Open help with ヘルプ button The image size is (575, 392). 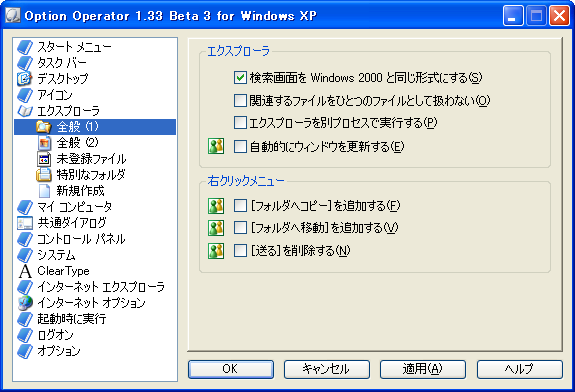pyautogui.click(x=520, y=369)
